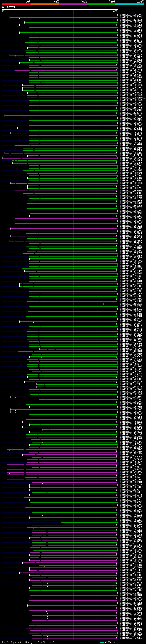
Task: Select hit label UniRef100_Q9P2R7-2
Action: point(132,98)
